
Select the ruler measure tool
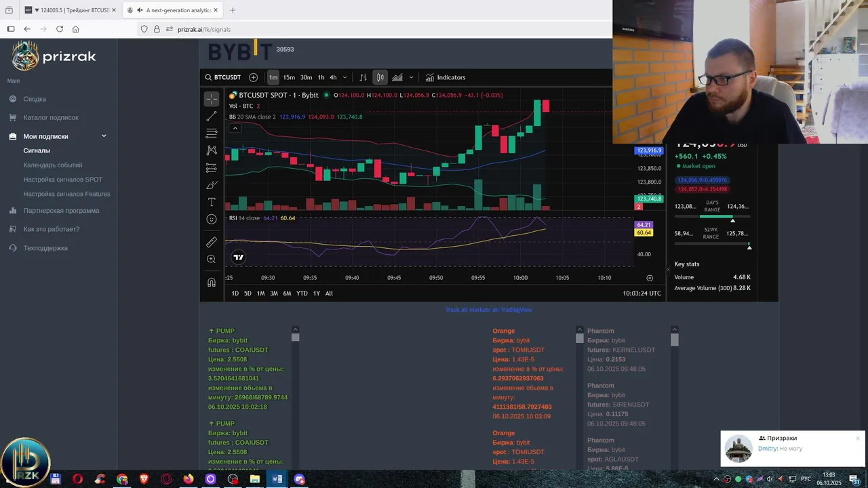(212, 242)
